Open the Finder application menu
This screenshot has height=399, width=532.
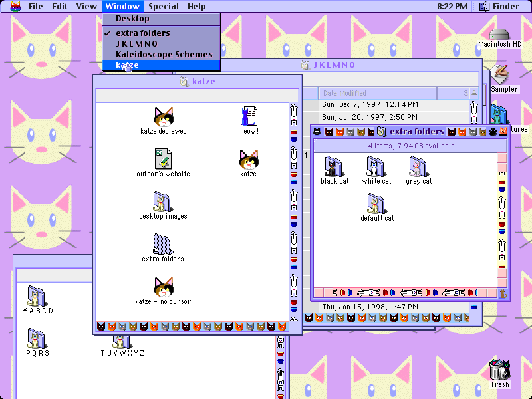[x=499, y=6]
